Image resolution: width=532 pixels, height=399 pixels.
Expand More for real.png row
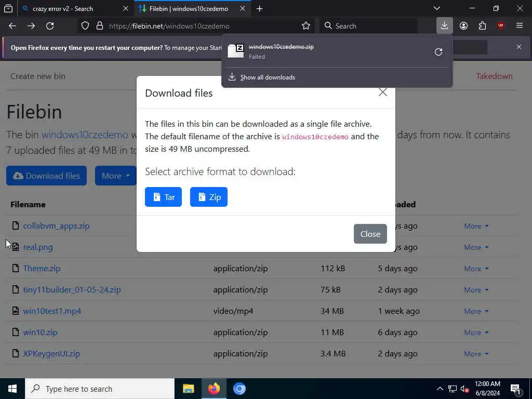pos(476,247)
